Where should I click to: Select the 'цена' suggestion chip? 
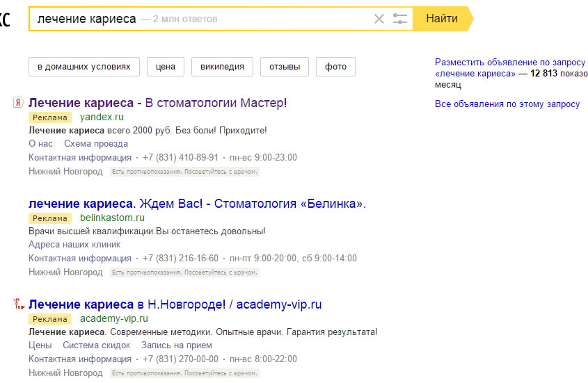pos(166,67)
